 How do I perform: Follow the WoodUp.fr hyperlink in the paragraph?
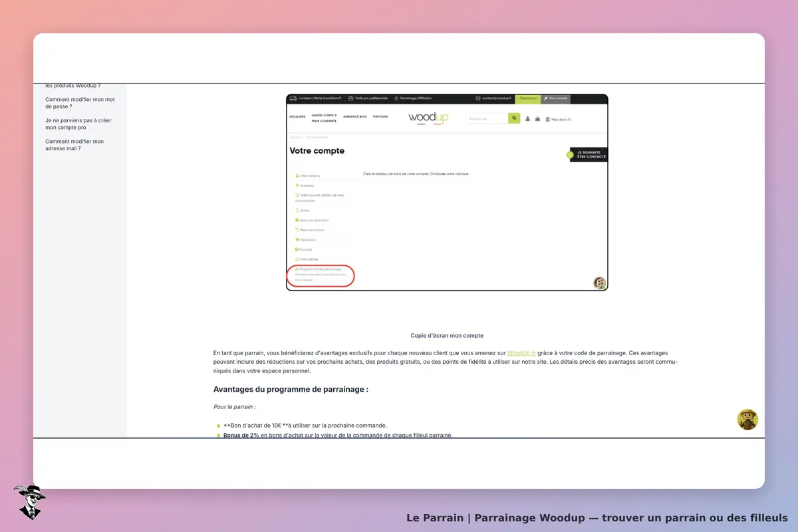(x=521, y=352)
